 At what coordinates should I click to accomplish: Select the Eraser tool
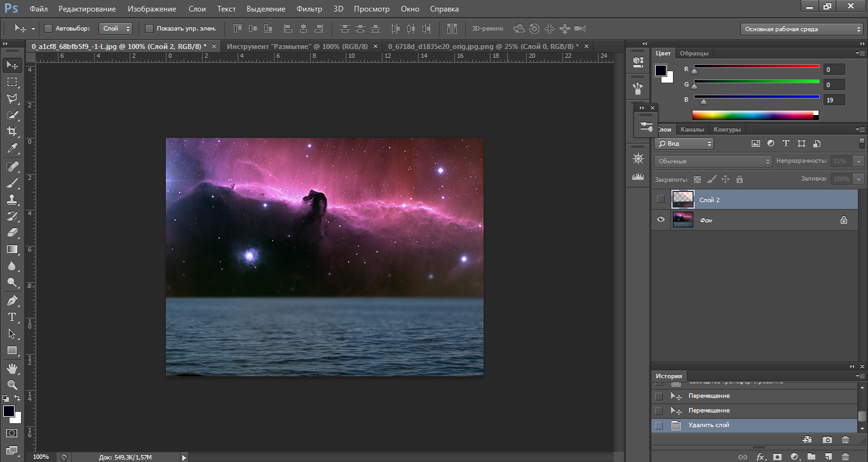[12, 233]
